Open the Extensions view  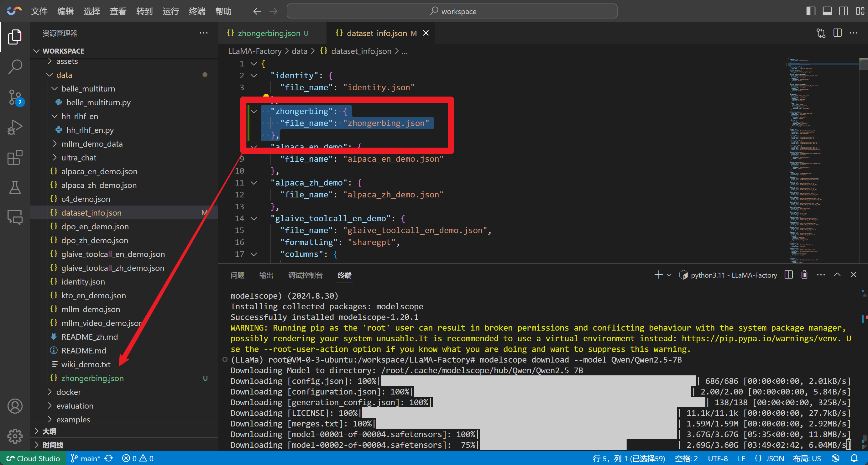tap(15, 157)
